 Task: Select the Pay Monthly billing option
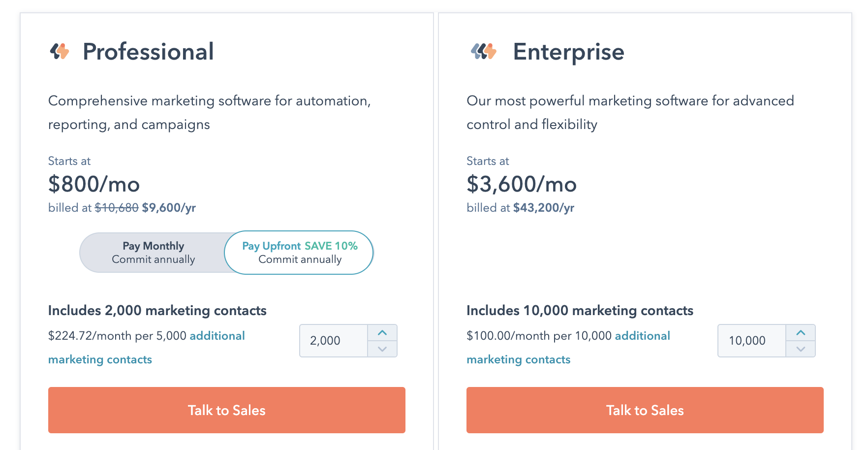tap(153, 253)
